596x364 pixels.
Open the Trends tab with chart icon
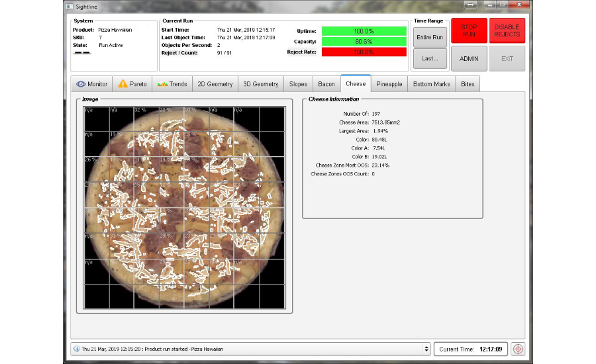pos(172,84)
